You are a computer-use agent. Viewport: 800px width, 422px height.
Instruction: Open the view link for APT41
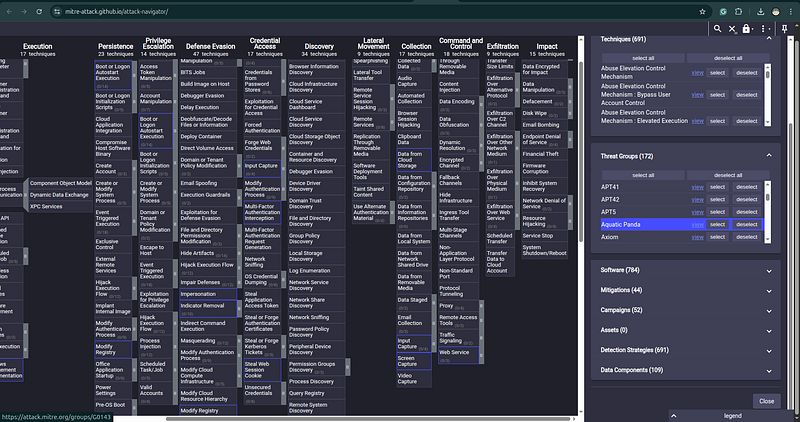pos(697,187)
